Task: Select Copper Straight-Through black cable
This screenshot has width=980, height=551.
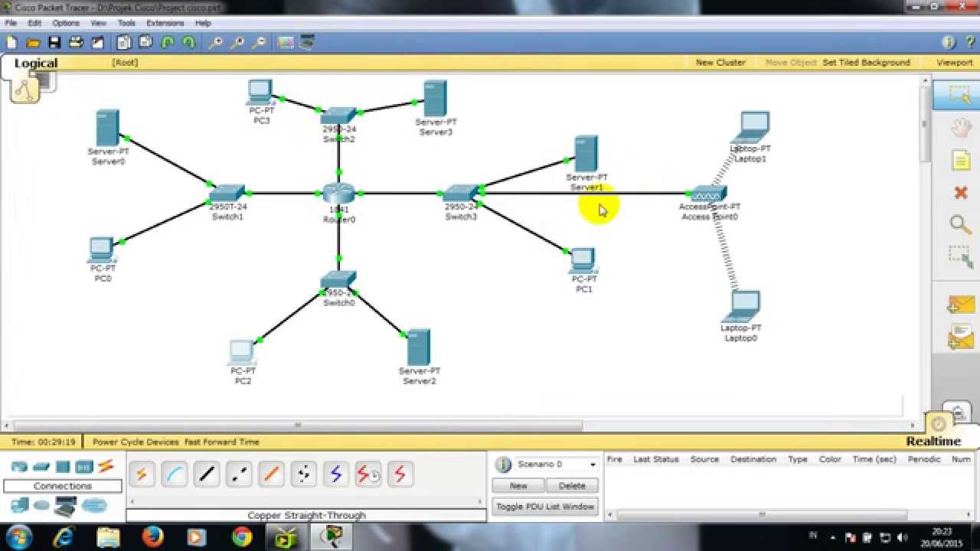Action: pos(207,474)
